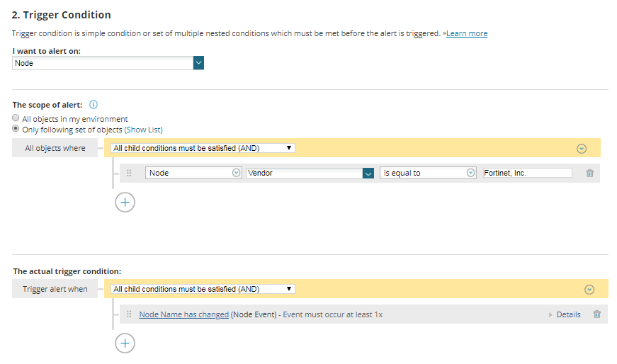Select 'Only following set of objects' radio

click(x=16, y=128)
